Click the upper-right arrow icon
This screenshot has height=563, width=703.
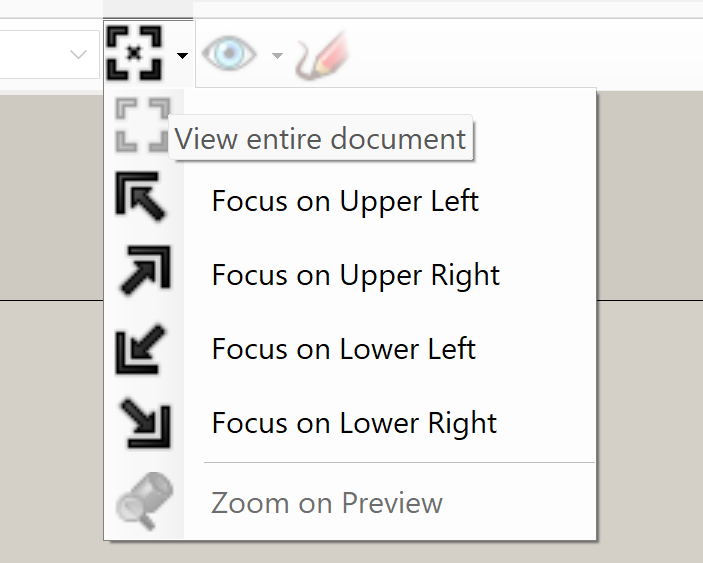click(x=142, y=272)
